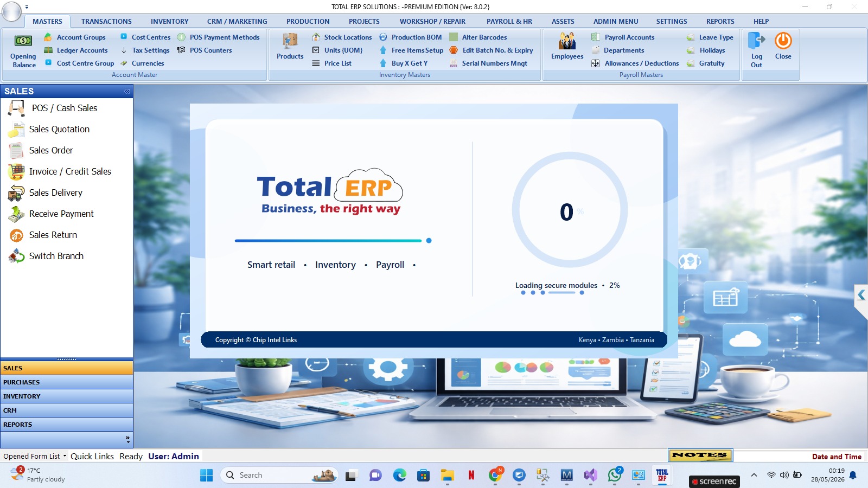The height and width of the screenshot is (488, 868).
Task: Open Account Groups
Action: click(75, 37)
